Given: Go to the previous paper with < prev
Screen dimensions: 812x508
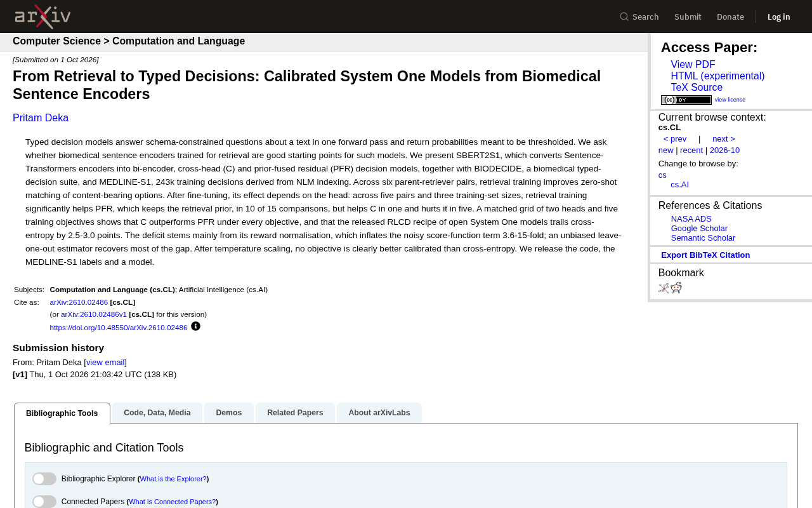Looking at the screenshot, I should point(675,139).
